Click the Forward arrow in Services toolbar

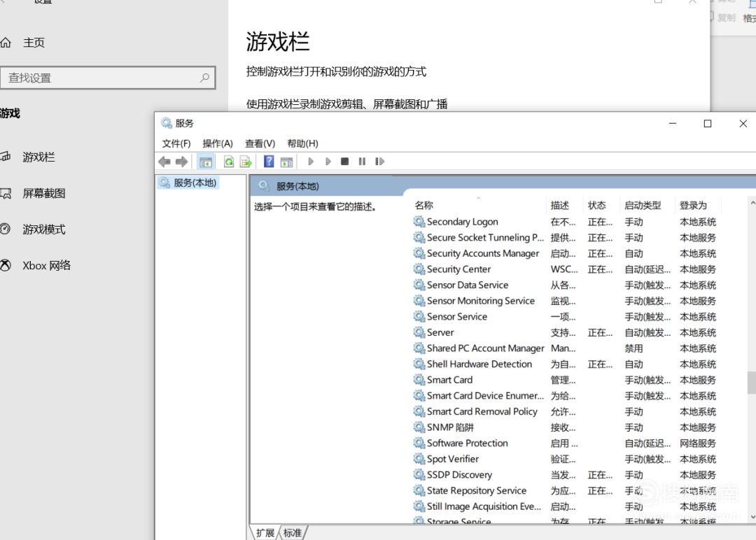[182, 162]
